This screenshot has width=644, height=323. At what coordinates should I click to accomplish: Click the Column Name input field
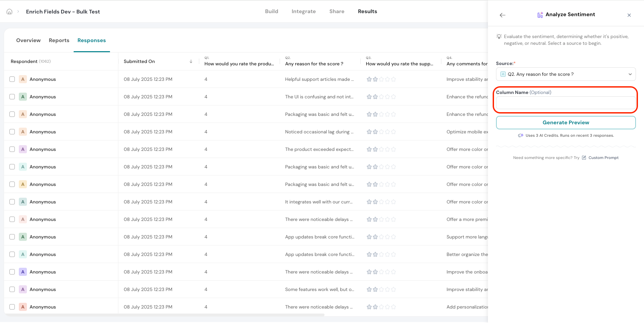tap(566, 103)
